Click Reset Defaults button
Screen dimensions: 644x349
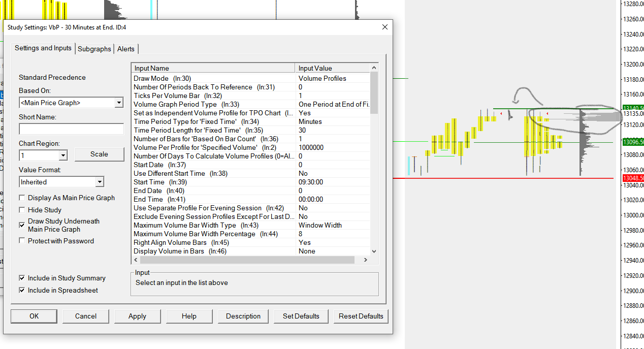[361, 316]
